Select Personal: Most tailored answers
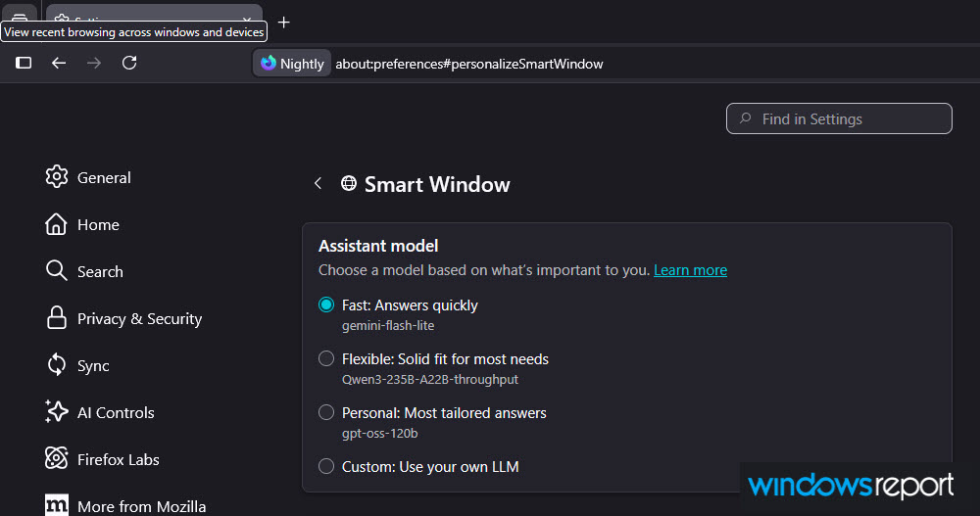Viewport: 980px width, 516px height. point(326,412)
